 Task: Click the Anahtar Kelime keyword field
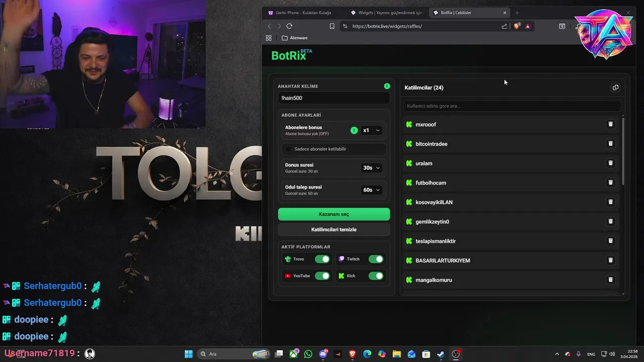pos(334,98)
